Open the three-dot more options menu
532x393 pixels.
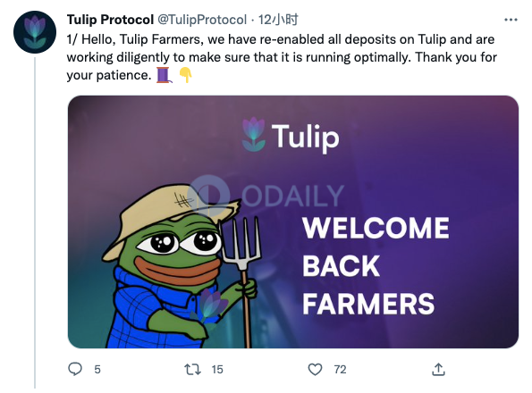click(x=511, y=20)
